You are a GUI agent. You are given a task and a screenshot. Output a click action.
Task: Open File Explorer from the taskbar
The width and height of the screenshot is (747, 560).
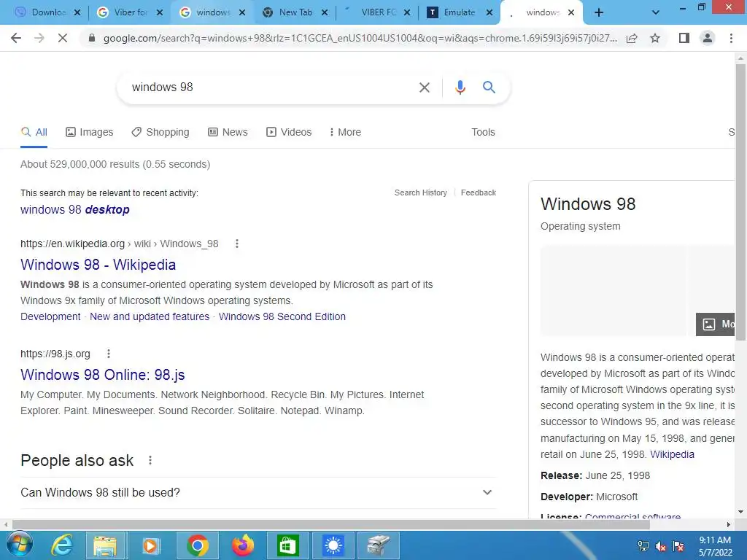pos(105,545)
